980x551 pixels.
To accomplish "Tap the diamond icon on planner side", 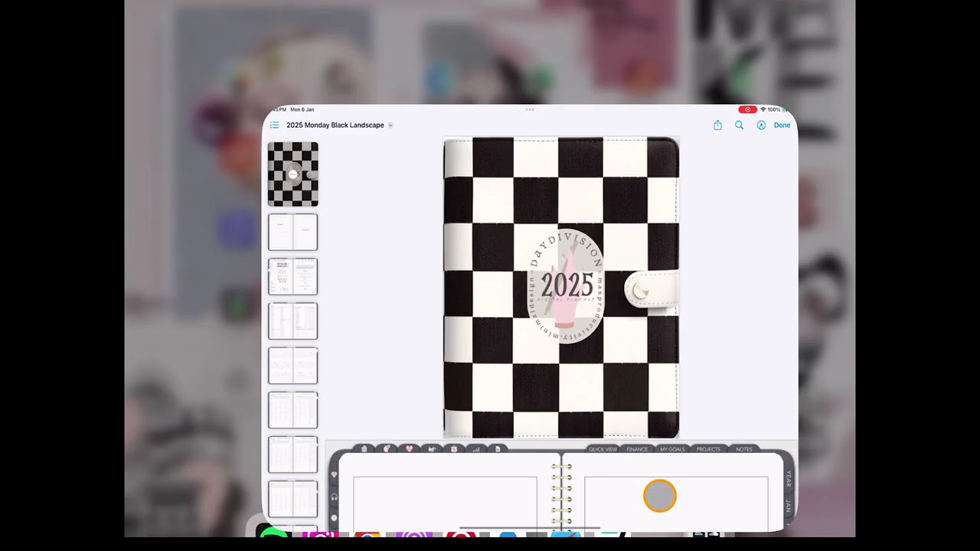I will pyautogui.click(x=334, y=474).
